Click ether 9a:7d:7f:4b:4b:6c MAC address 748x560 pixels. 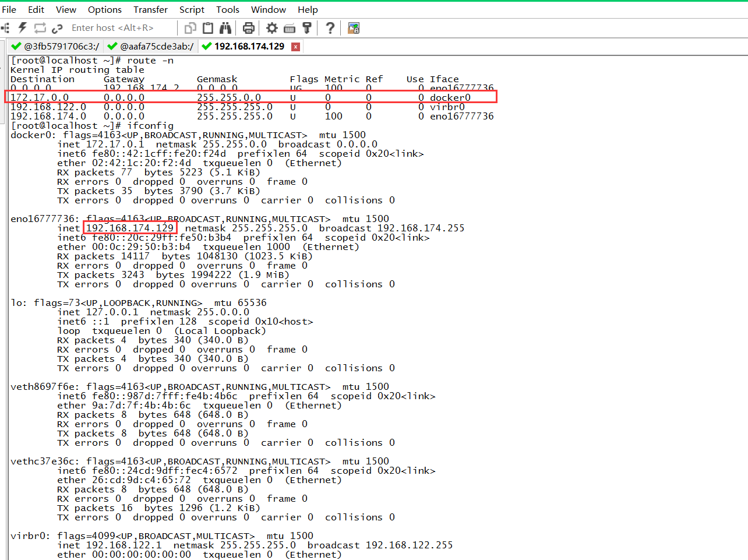(124, 405)
